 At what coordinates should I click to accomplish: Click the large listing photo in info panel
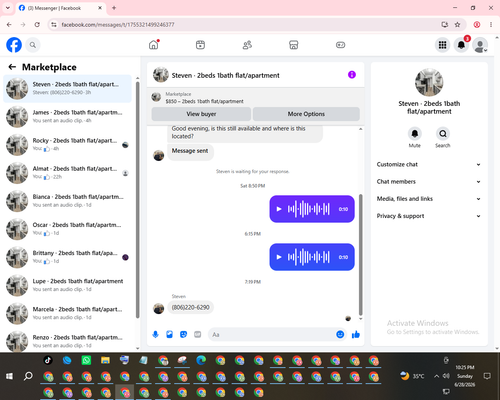pyautogui.click(x=429, y=82)
